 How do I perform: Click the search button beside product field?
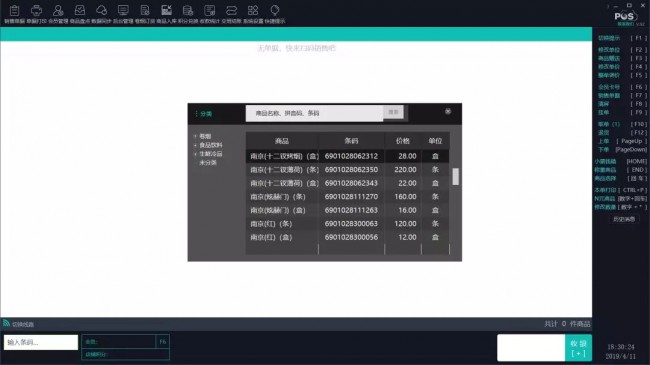(x=393, y=112)
